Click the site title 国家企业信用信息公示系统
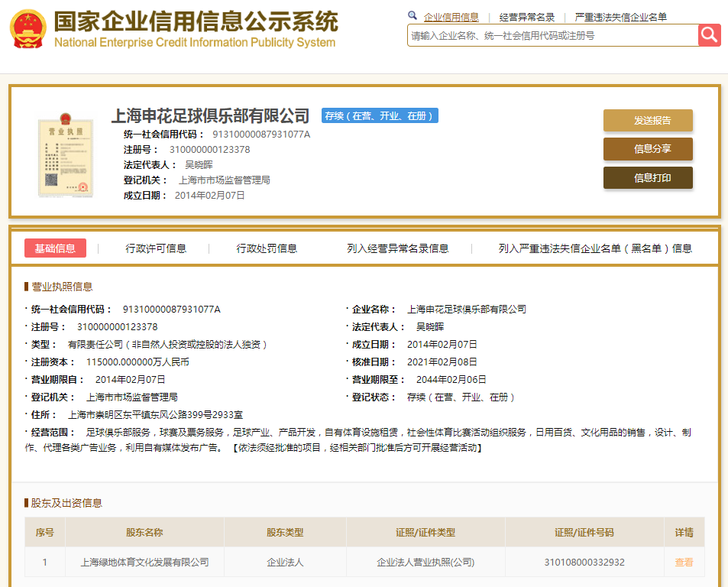728x587 pixels. coord(196,21)
